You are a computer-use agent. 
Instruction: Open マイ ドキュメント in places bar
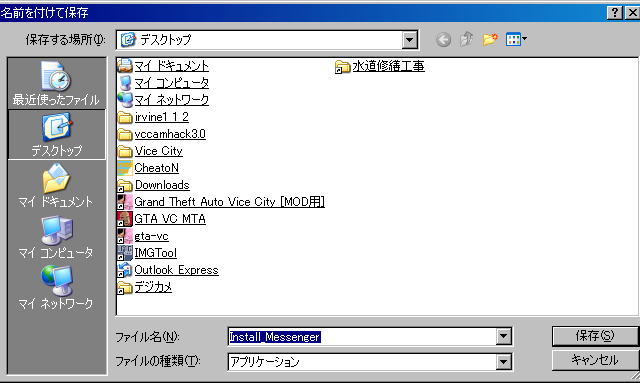pos(56,185)
